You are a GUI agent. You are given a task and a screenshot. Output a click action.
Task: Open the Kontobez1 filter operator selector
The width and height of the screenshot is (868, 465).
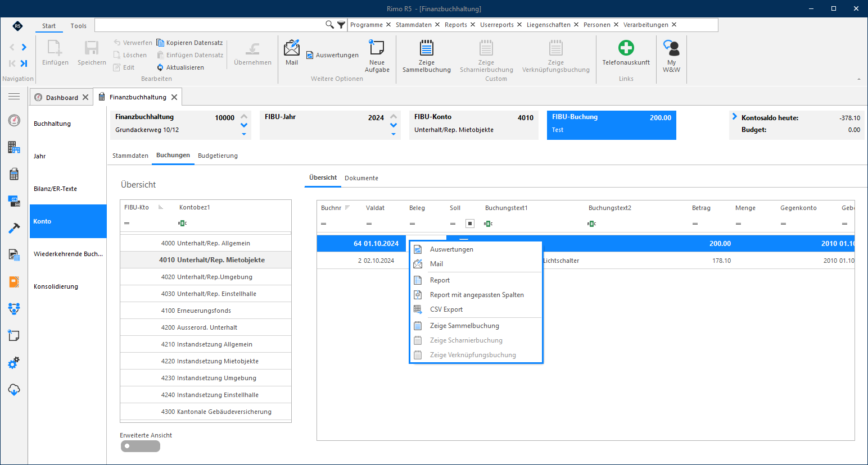(182, 223)
